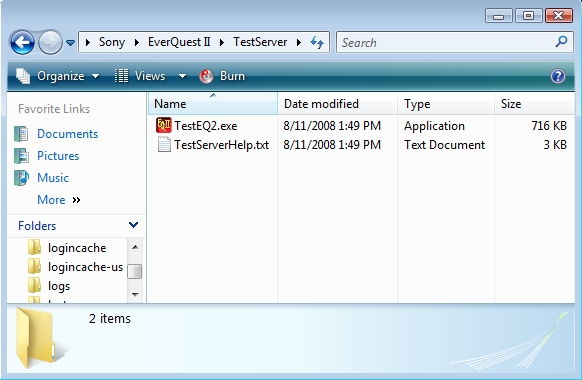
Task: Go back with the blue Back arrow
Action: coord(22,42)
